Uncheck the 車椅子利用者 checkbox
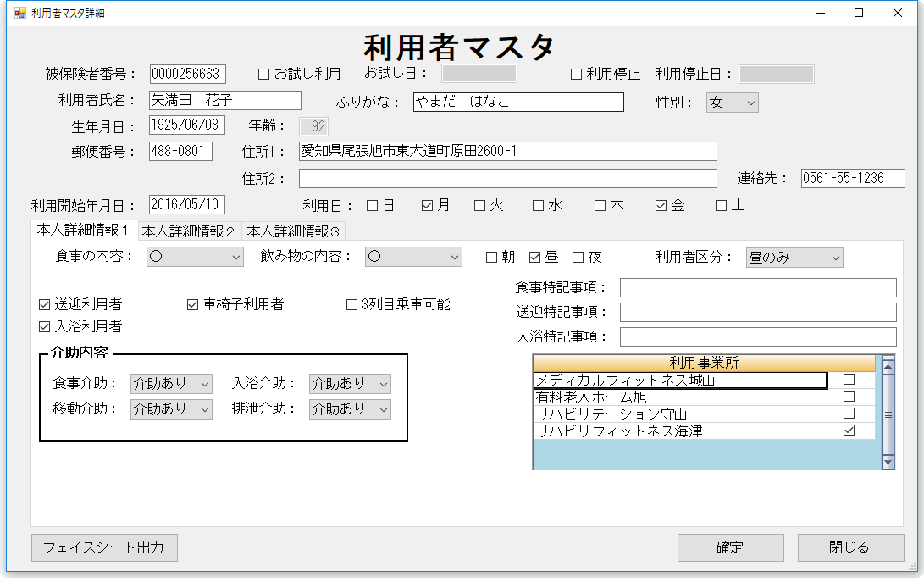The width and height of the screenshot is (924, 578). 192,305
